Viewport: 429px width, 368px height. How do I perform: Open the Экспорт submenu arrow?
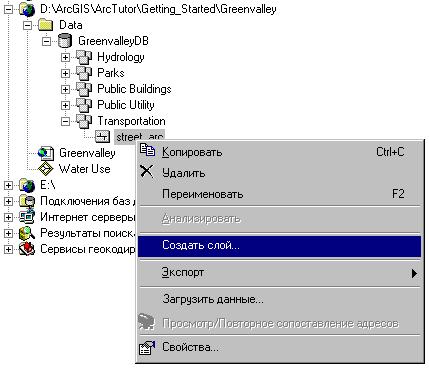pyautogui.click(x=414, y=273)
